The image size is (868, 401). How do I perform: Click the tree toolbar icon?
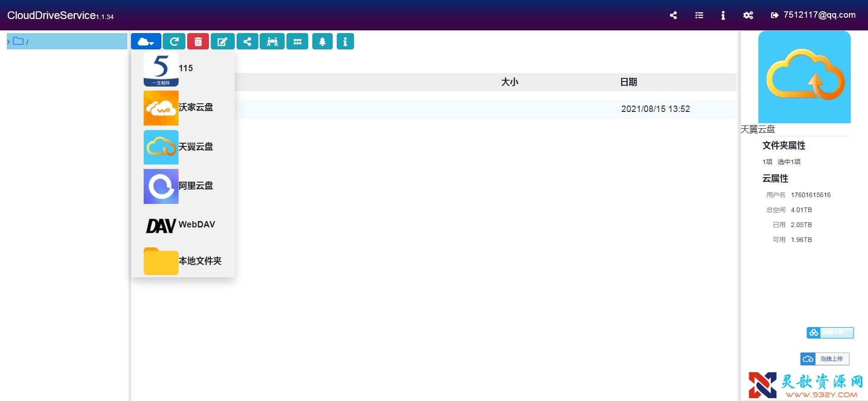pyautogui.click(x=322, y=42)
